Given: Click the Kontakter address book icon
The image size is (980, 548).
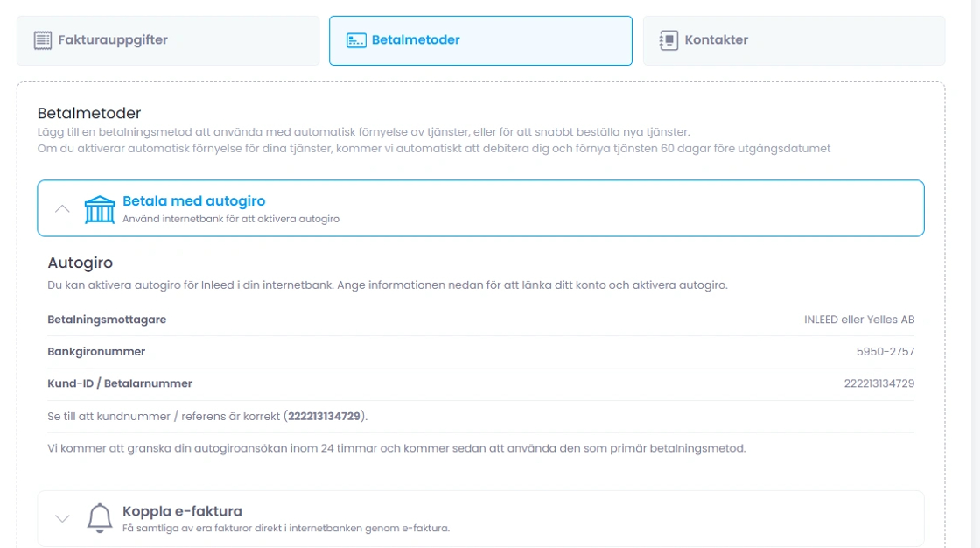Looking at the screenshot, I should pos(669,40).
